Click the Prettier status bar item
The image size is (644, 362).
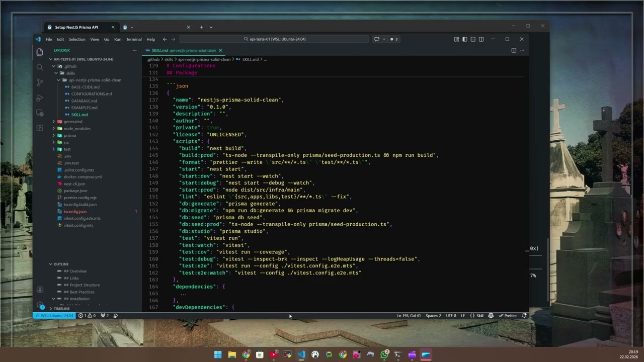pyautogui.click(x=508, y=316)
